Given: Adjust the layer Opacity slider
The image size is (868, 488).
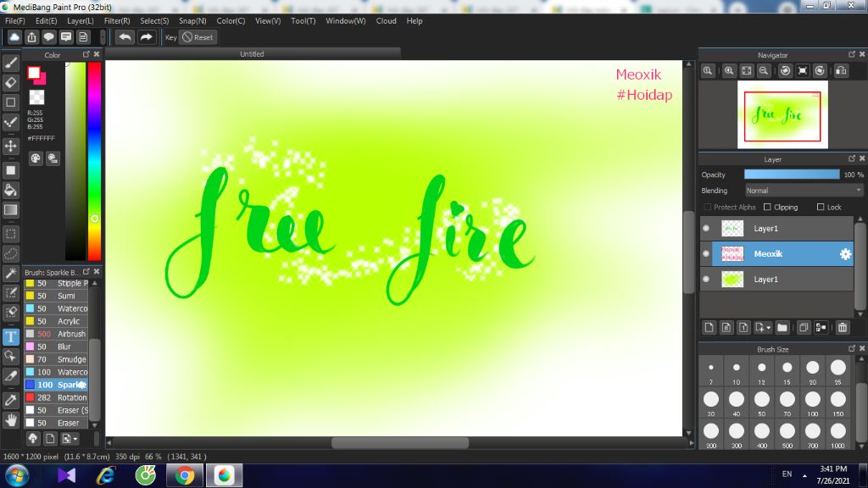Looking at the screenshot, I should click(792, 175).
